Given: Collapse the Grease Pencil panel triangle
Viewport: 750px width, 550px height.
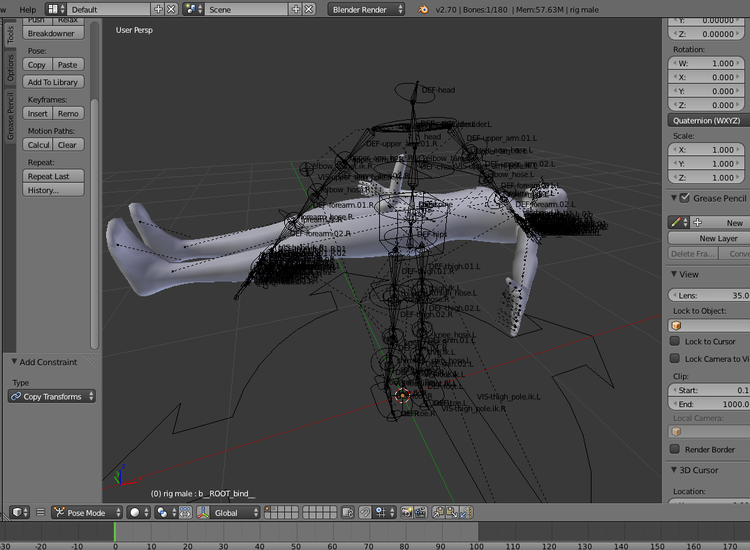Looking at the screenshot, I should [x=673, y=198].
